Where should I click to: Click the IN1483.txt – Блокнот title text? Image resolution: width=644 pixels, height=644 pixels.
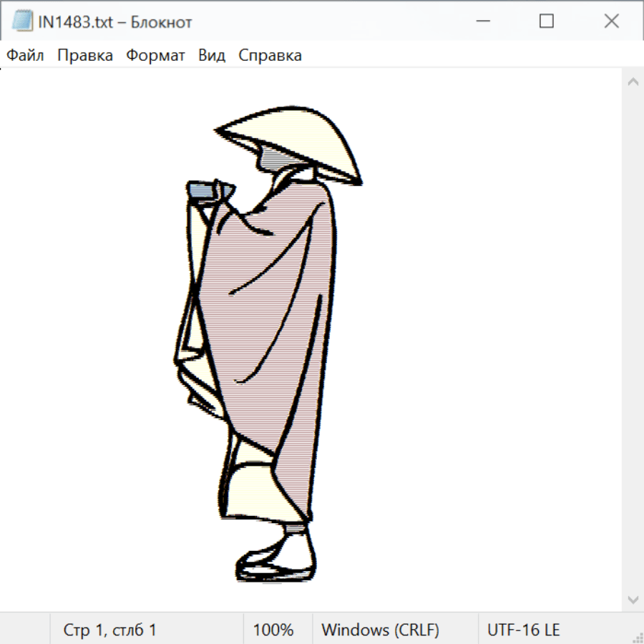pos(115,22)
